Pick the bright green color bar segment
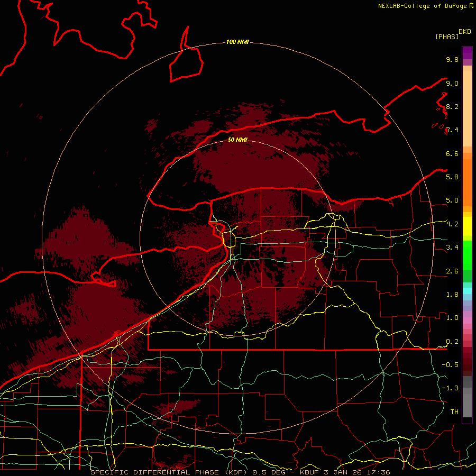The width and height of the screenshot is (476, 476). (x=467, y=255)
